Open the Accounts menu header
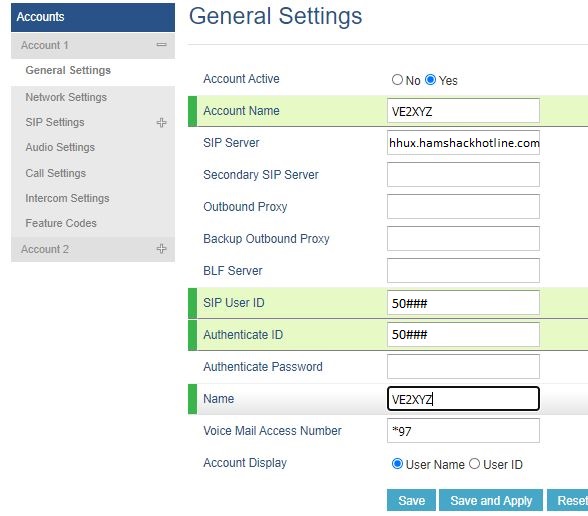 click(x=93, y=17)
